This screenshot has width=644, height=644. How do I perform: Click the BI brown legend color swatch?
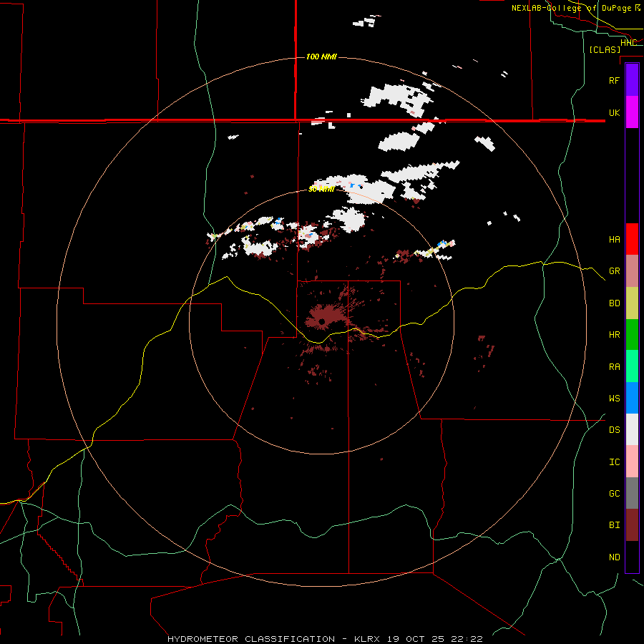(632, 525)
